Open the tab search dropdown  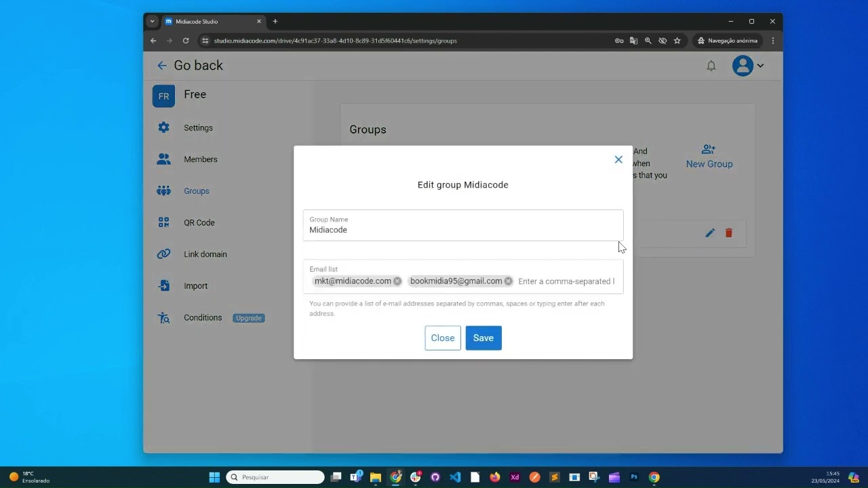[152, 22]
